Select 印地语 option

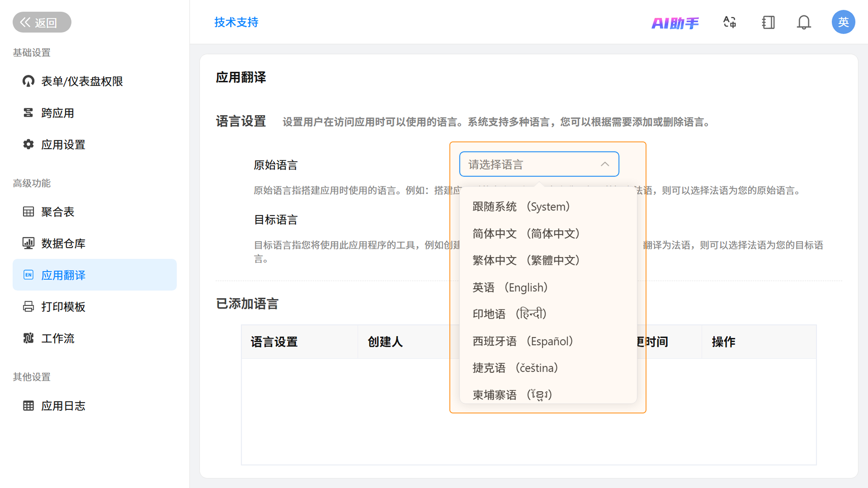click(x=548, y=314)
